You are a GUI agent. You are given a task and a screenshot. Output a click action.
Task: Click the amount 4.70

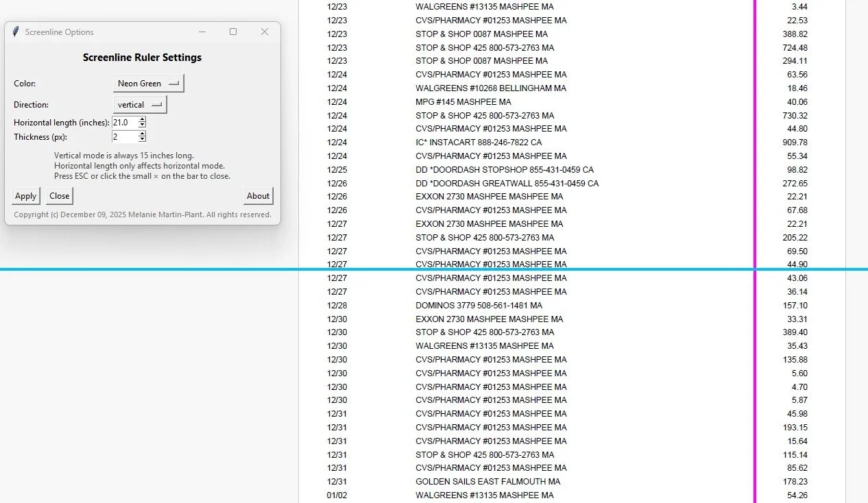799,387
